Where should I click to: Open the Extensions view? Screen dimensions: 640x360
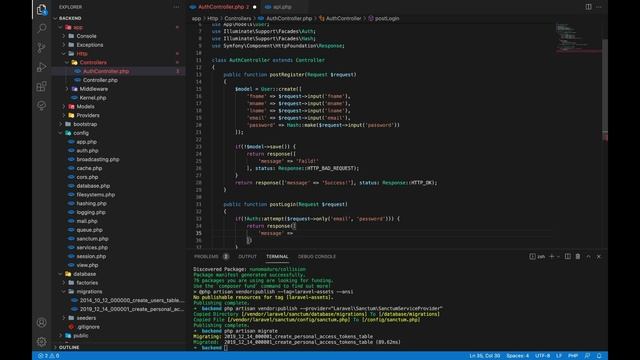(x=42, y=86)
